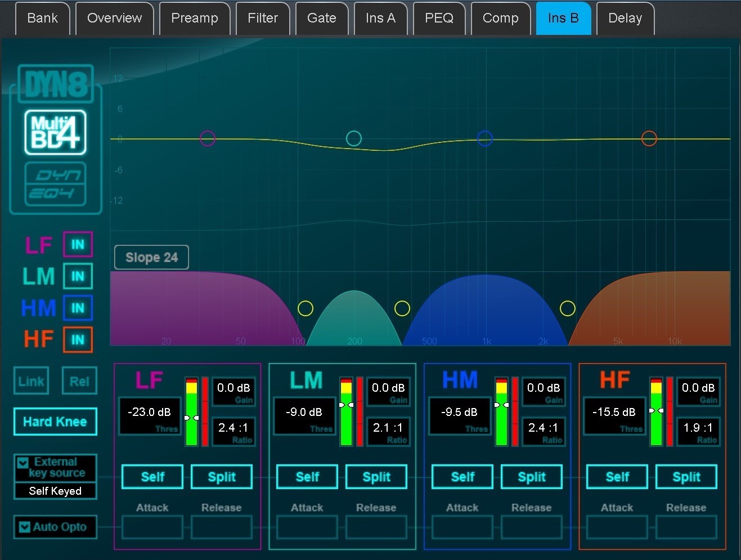The width and height of the screenshot is (741, 560).
Task: Switch to the Bank tab
Action: click(42, 18)
